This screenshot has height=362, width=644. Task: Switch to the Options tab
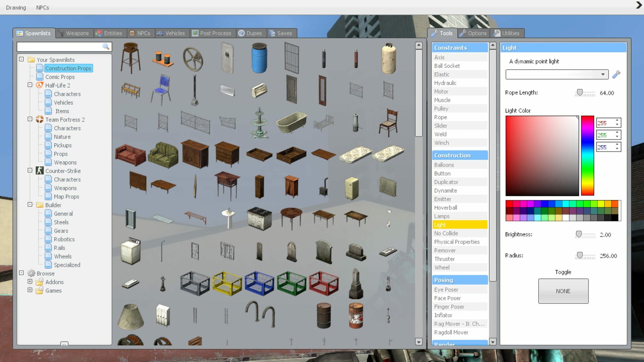click(477, 33)
